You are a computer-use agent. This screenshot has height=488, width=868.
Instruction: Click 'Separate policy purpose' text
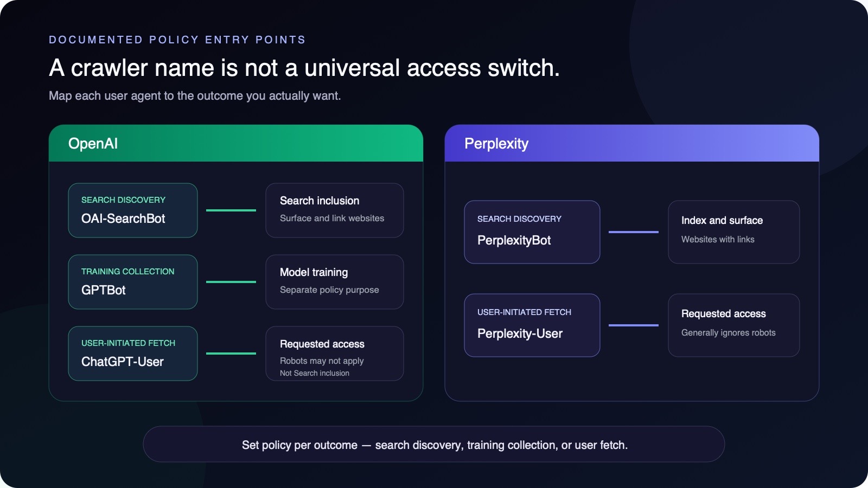click(x=329, y=290)
